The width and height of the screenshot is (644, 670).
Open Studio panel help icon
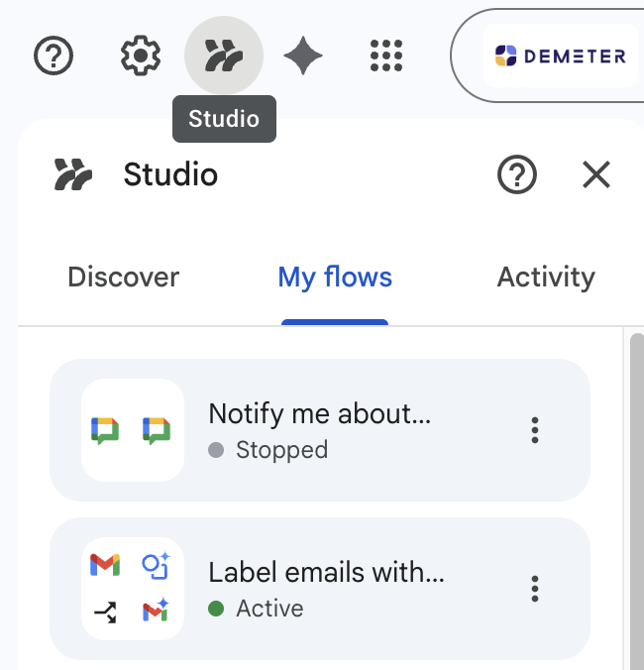tap(516, 175)
